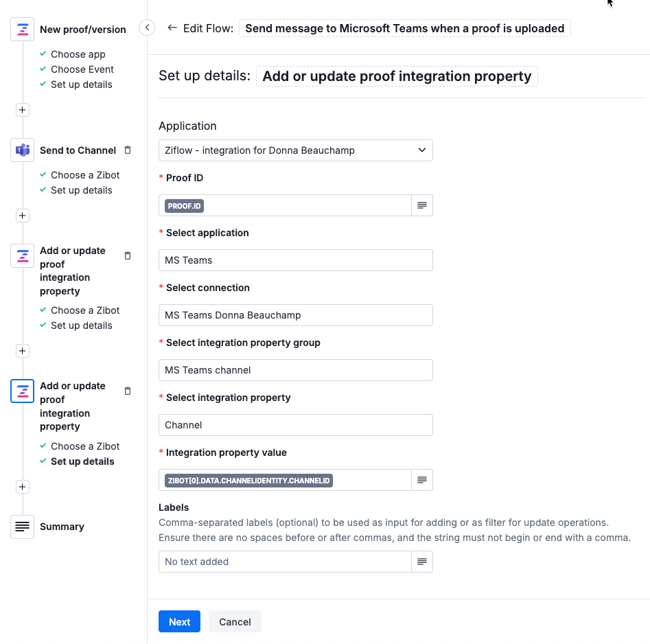Click the flow title Send message to Microsoft Teams
Viewport: 650px width, 644px height.
click(x=404, y=28)
